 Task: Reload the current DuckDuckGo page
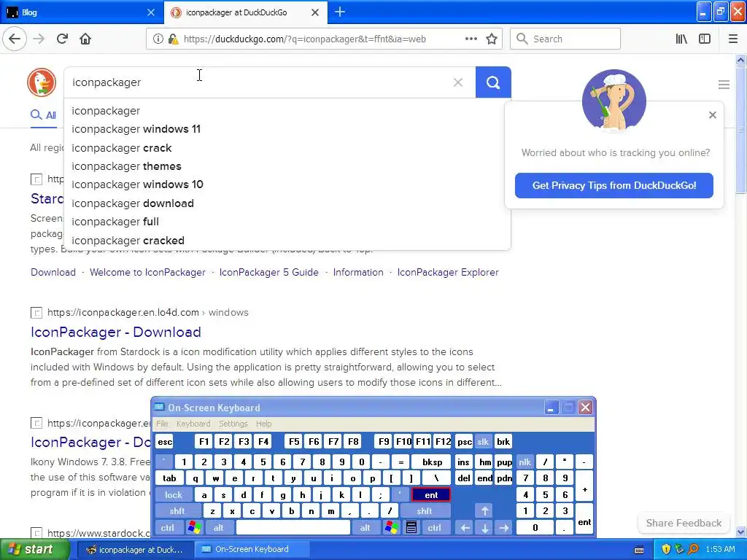pos(63,39)
